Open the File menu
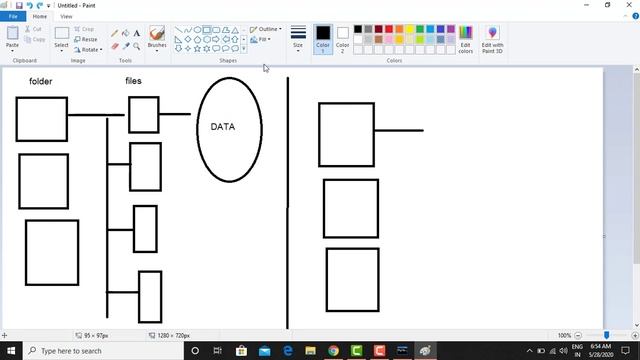Viewport: 640px width, 360px height. pos(13,16)
